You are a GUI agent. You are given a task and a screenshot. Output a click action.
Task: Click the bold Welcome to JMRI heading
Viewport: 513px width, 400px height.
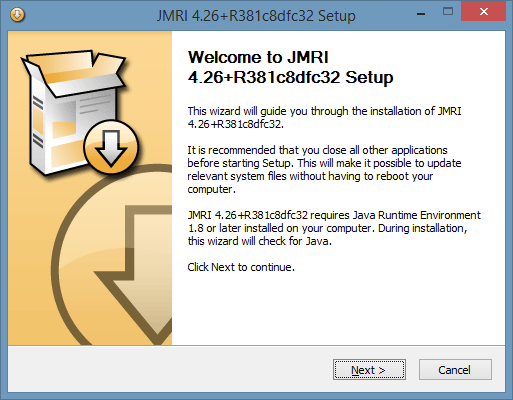click(x=290, y=67)
